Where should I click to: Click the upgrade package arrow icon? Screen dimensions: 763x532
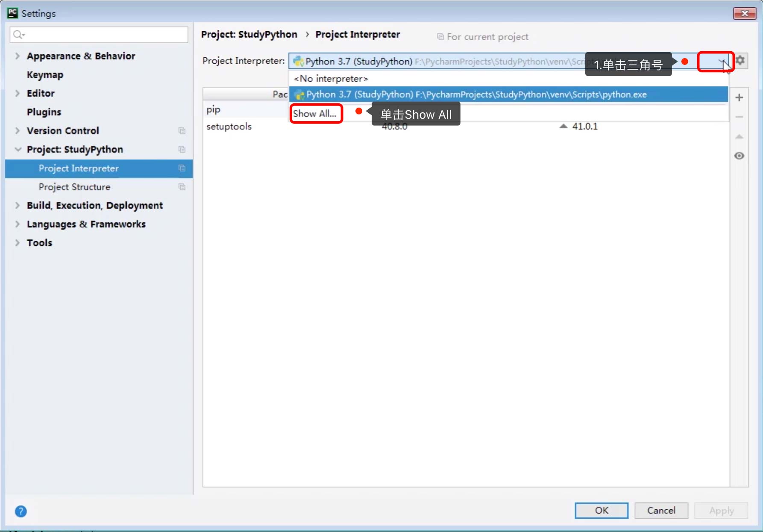(x=739, y=137)
